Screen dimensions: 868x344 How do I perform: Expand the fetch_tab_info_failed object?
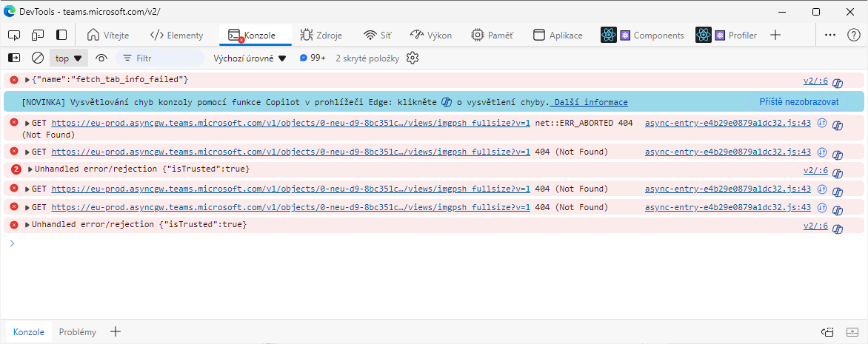[x=27, y=80]
